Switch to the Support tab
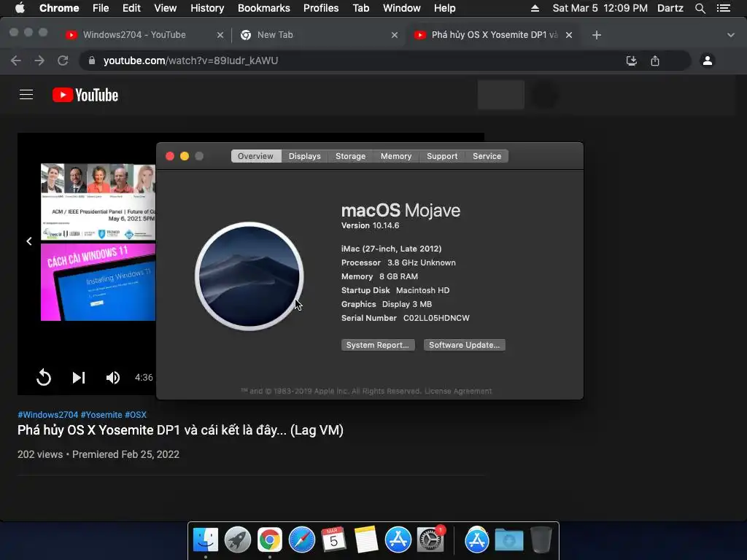747x560 pixels. coord(442,156)
